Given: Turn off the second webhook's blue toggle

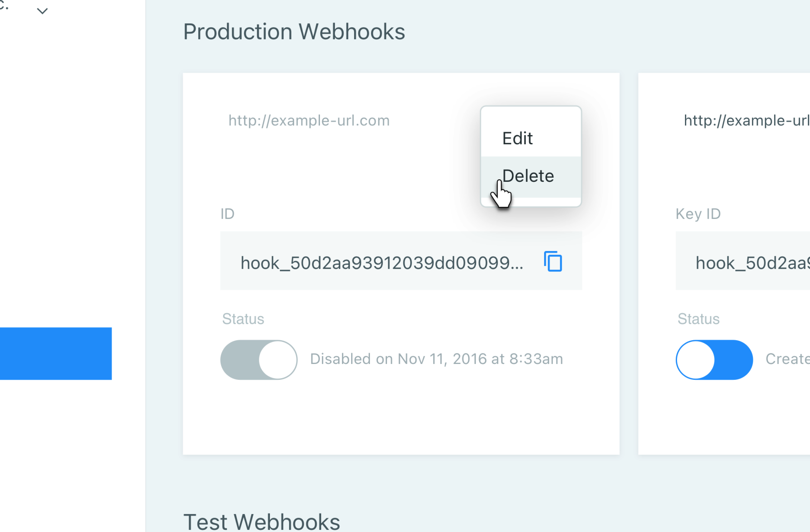Looking at the screenshot, I should click(714, 359).
